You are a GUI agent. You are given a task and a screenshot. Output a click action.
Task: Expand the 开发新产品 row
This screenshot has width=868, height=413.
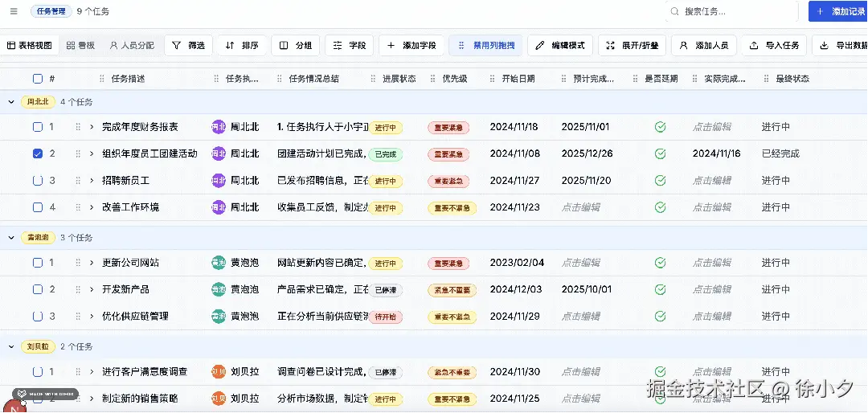tap(92, 289)
